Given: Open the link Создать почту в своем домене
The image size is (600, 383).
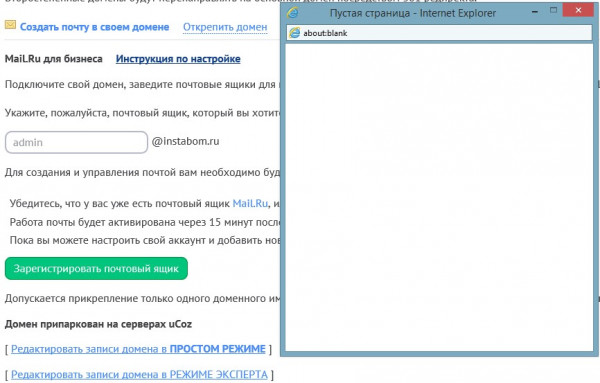Looking at the screenshot, I should tap(95, 27).
